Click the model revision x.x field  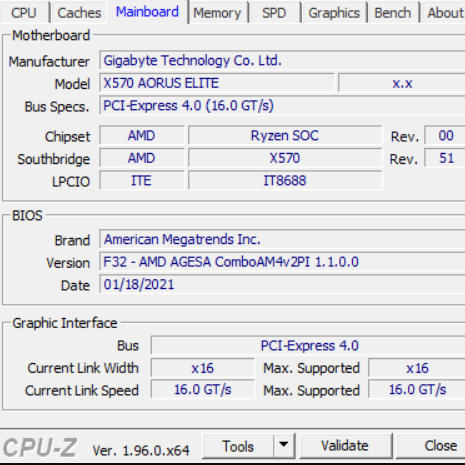pos(402,83)
